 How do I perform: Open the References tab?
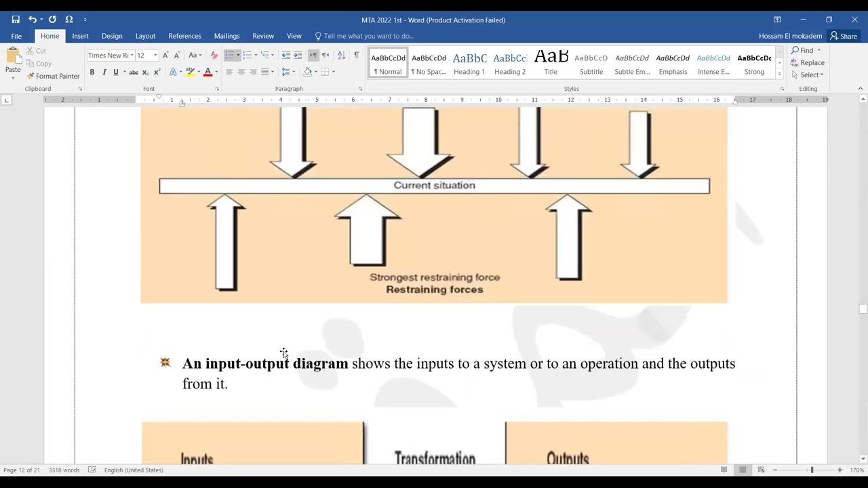coord(184,36)
